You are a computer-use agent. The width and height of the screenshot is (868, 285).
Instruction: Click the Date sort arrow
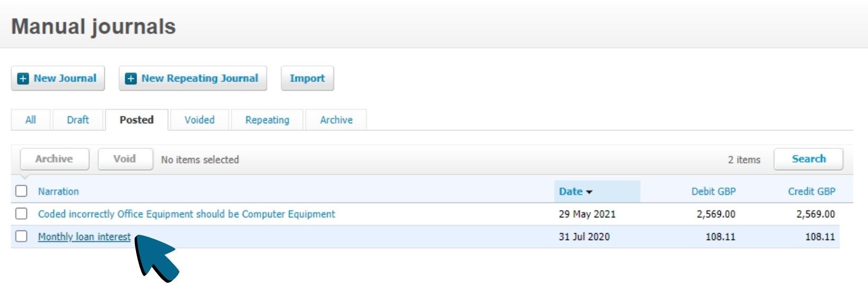click(x=589, y=192)
